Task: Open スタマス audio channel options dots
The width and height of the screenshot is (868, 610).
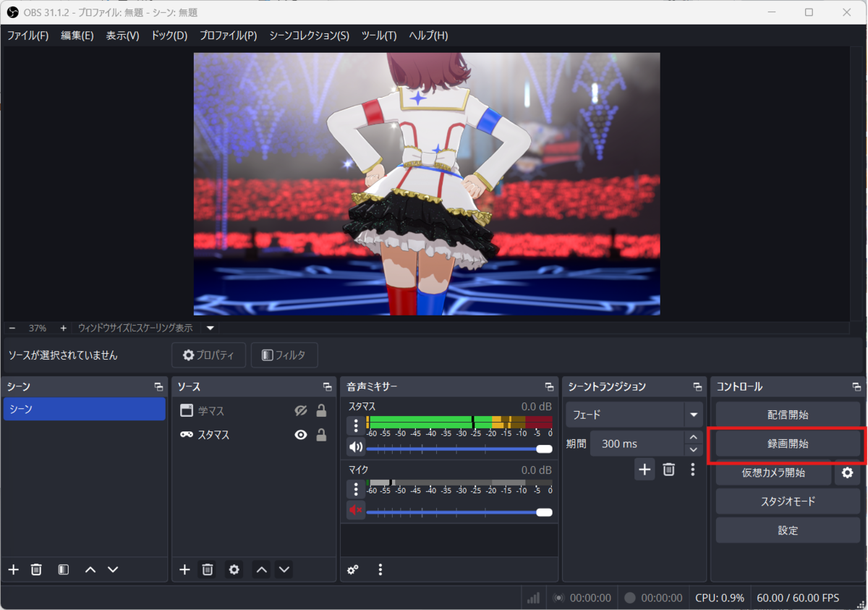Action: pyautogui.click(x=356, y=425)
